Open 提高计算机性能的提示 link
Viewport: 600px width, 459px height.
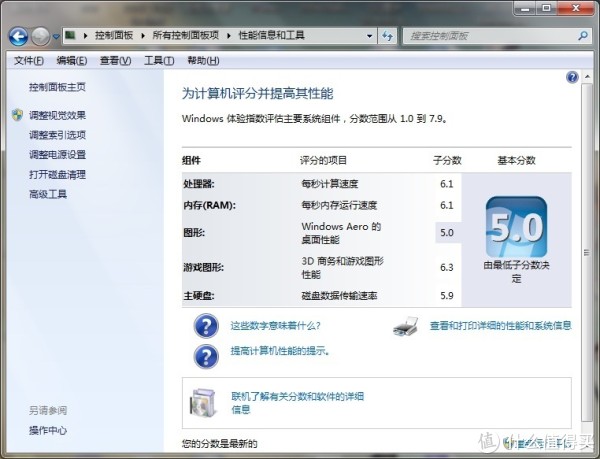coord(280,350)
